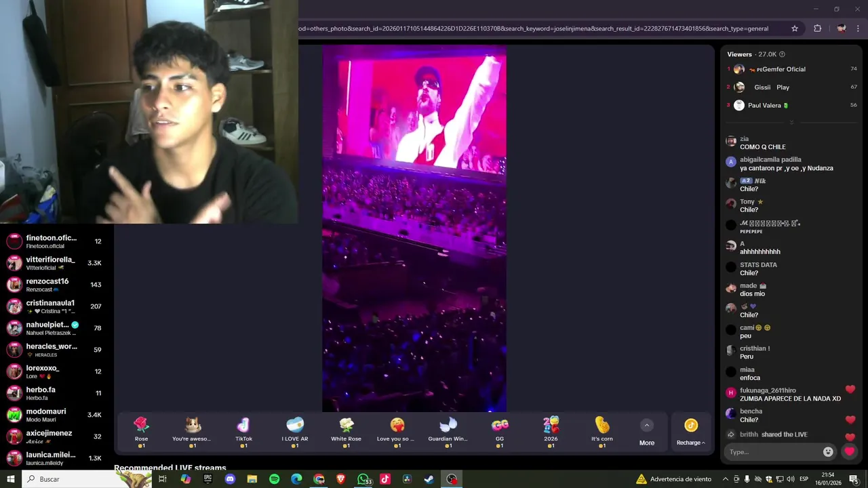Open volume control in system tray
Image resolution: width=868 pixels, height=488 pixels.
(x=790, y=479)
